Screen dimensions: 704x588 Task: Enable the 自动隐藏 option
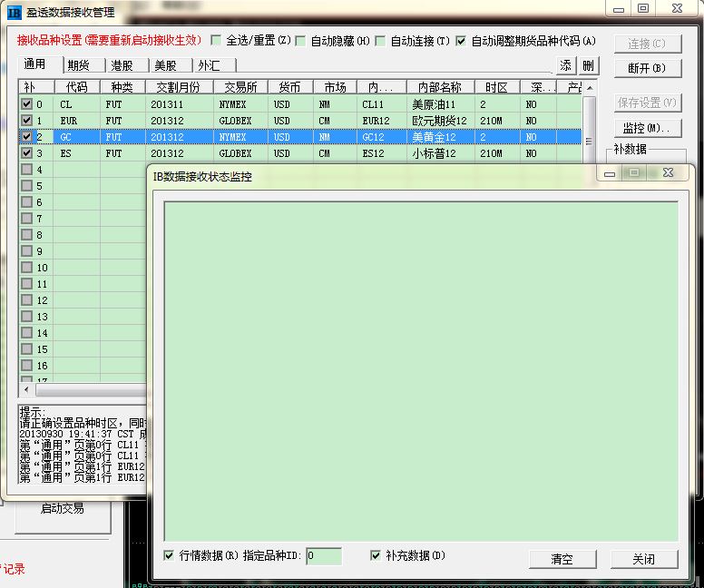coord(300,41)
